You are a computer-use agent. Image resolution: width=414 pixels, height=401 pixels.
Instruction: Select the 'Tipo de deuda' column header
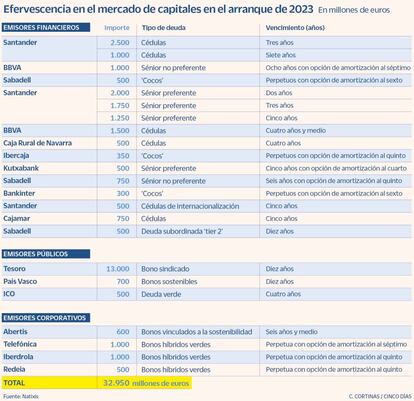click(x=163, y=28)
